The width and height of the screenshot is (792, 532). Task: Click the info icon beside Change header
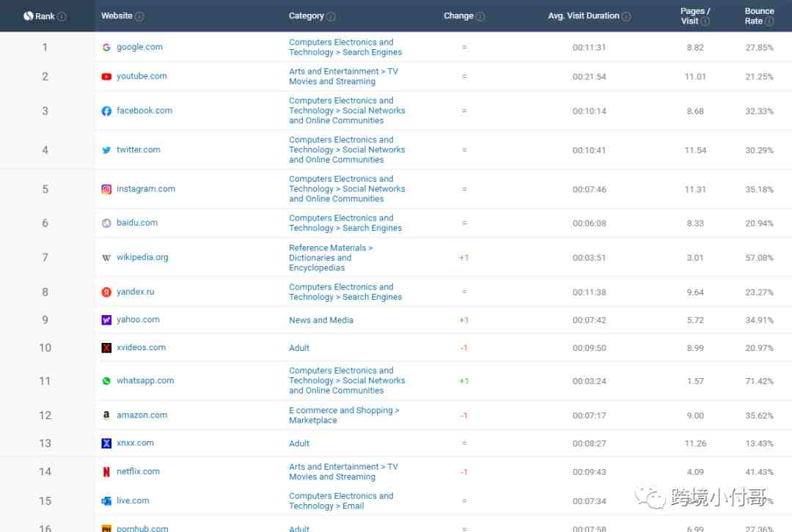[480, 16]
